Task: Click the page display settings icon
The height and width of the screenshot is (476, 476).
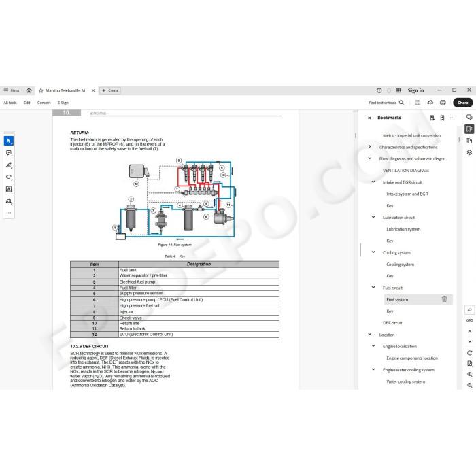Action: point(469,364)
